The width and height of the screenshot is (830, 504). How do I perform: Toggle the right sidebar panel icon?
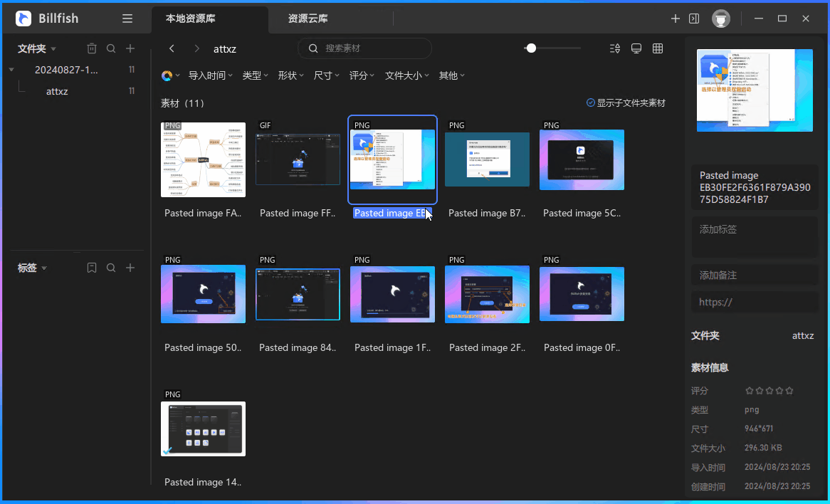(x=694, y=19)
